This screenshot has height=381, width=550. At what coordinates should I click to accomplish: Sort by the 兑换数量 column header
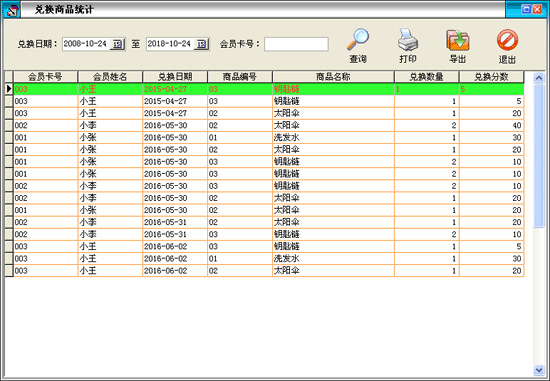point(427,76)
